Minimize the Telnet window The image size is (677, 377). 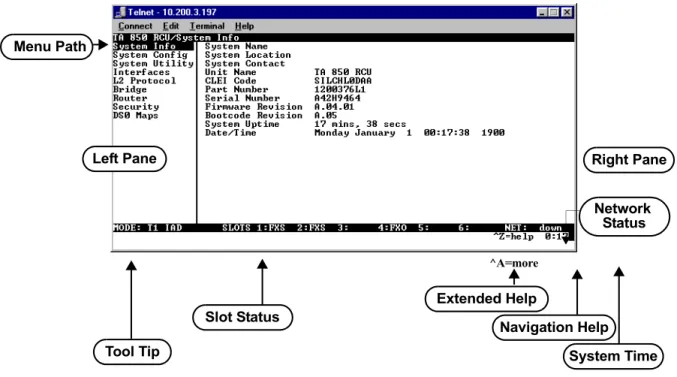coord(542,12)
